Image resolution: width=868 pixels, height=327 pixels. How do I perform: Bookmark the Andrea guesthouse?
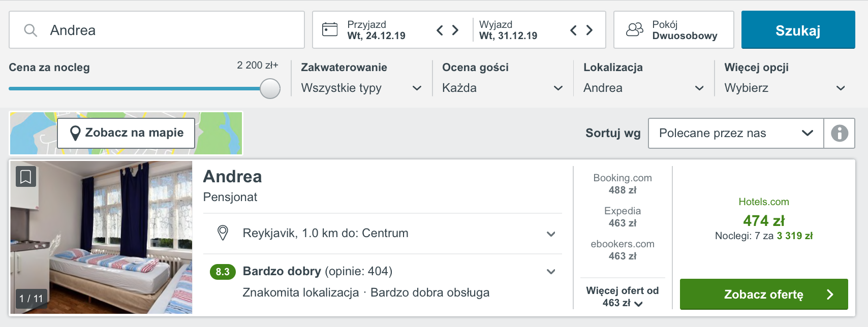click(26, 177)
